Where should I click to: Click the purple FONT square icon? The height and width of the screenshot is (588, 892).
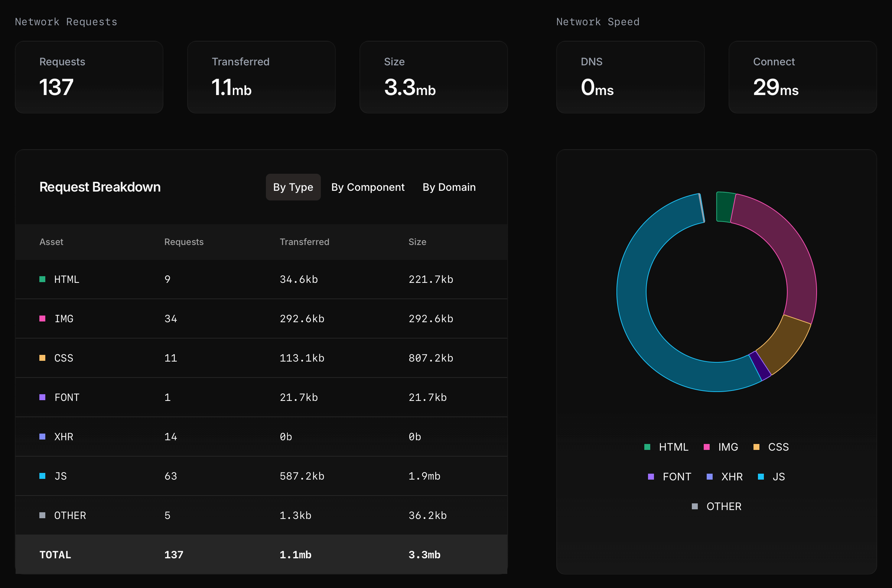pos(42,397)
